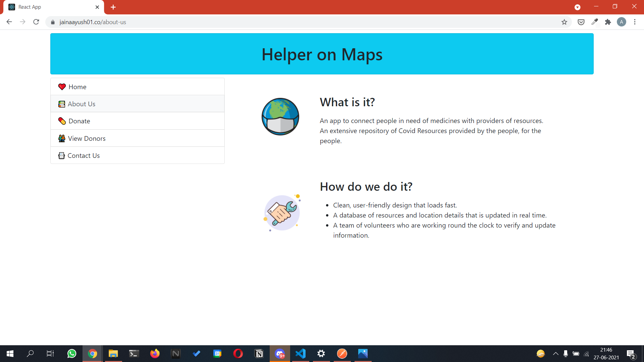Open Visual Studio Code from taskbar
Viewport: 644px width, 362px height.
coord(301,354)
